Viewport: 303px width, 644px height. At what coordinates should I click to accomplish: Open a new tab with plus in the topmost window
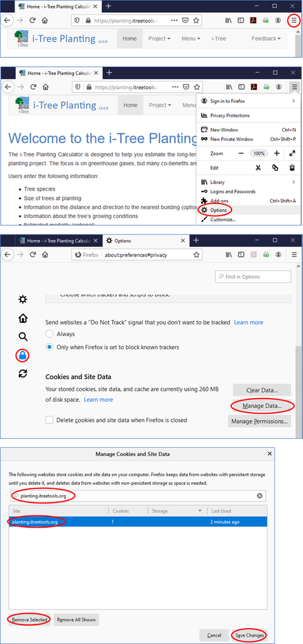[x=108, y=6]
